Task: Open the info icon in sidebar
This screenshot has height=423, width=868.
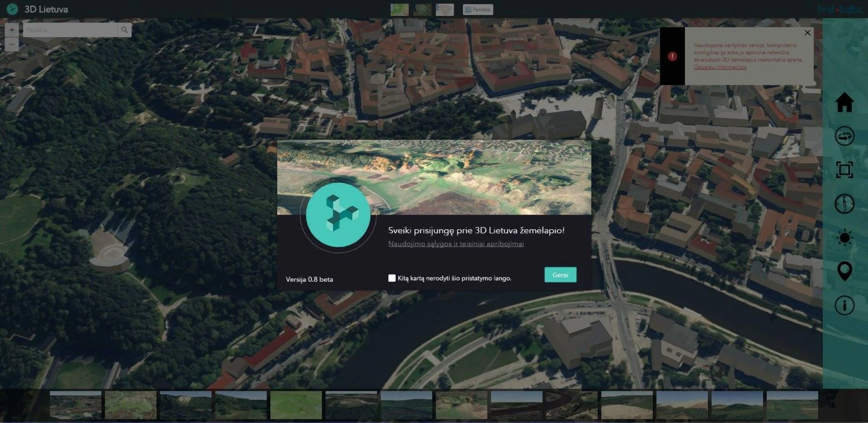Action: tap(844, 305)
